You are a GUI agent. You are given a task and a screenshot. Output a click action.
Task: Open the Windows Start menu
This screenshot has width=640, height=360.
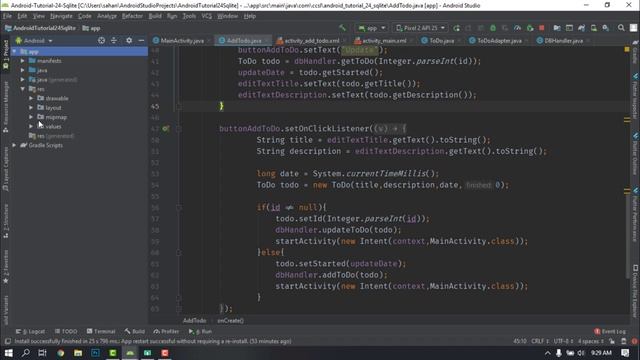pyautogui.click(x=8, y=353)
